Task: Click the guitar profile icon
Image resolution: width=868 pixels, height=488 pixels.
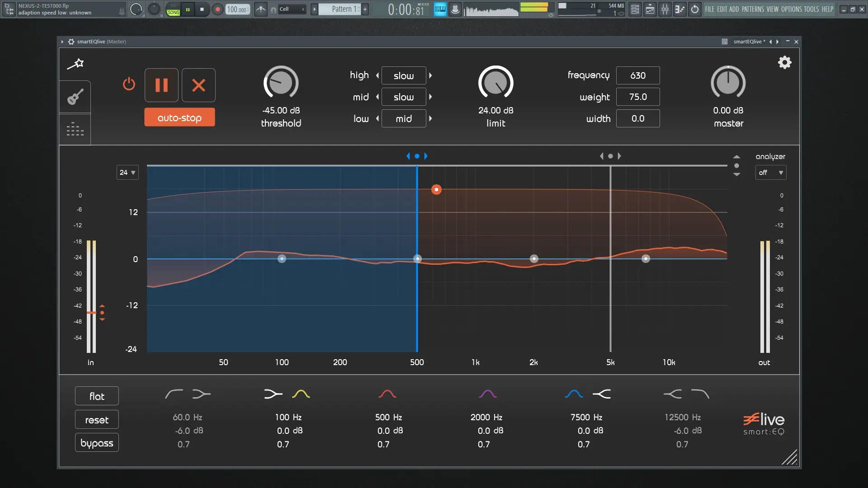Action: pos(75,97)
